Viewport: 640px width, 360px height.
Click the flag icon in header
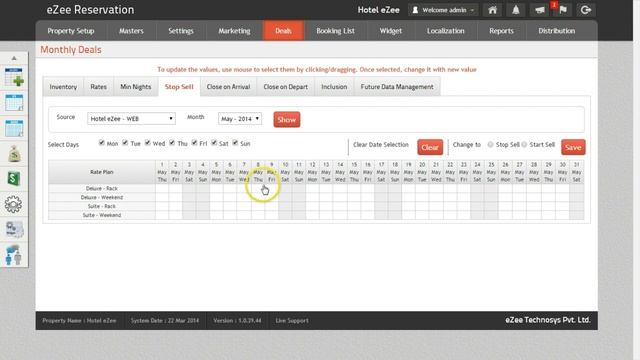point(563,10)
